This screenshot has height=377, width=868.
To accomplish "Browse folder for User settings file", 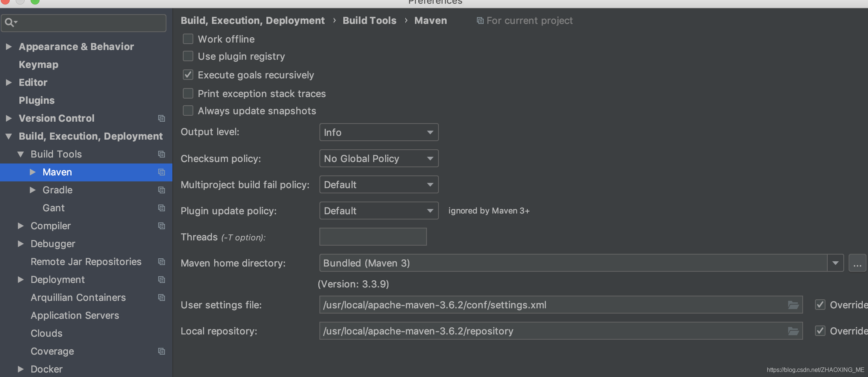I will click(x=793, y=305).
